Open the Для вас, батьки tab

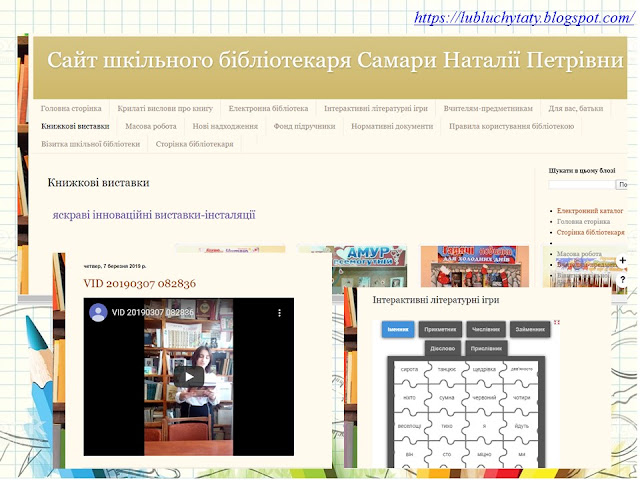point(576,109)
